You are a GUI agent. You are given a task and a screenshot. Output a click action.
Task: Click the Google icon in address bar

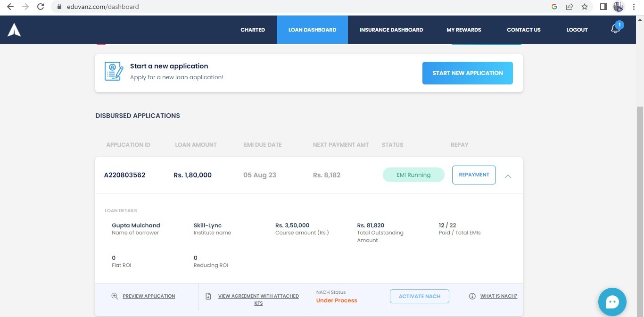coord(554,7)
